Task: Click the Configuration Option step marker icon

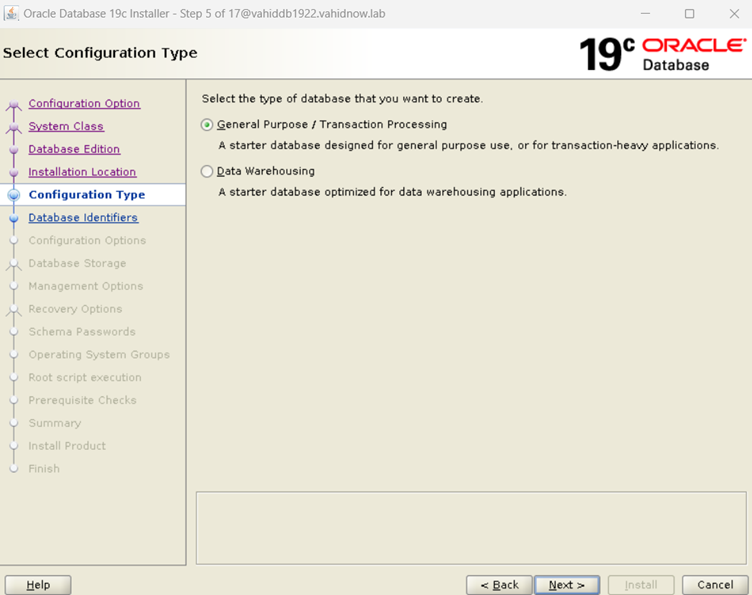Action: tap(13, 105)
